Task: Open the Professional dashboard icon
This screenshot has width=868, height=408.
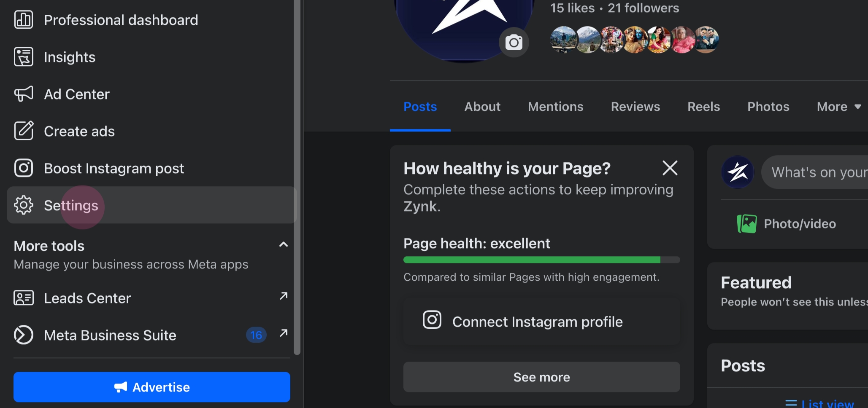Action: click(23, 20)
